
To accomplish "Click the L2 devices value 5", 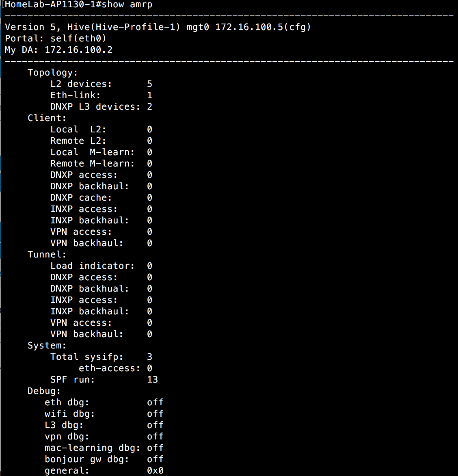I will point(150,84).
